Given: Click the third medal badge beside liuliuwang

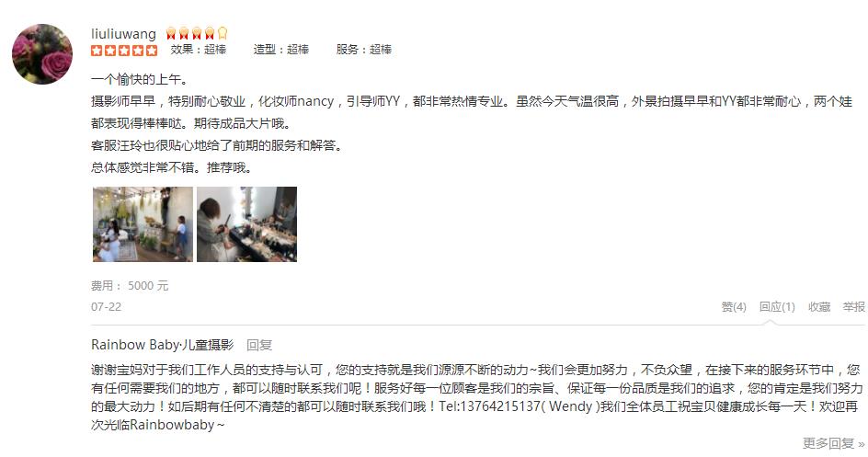Looking at the screenshot, I should [197, 33].
